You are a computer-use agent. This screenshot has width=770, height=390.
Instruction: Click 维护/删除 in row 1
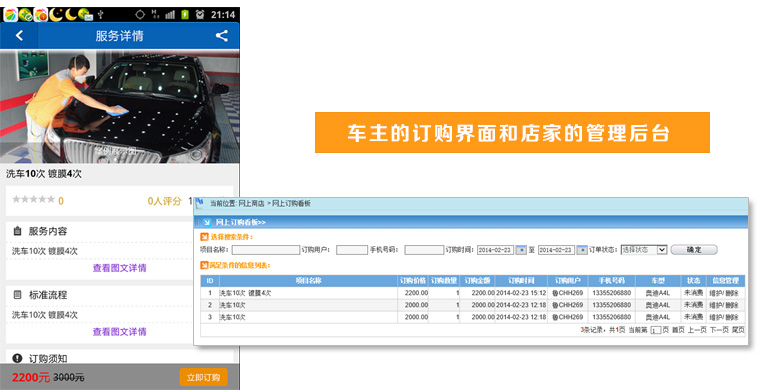(724, 293)
